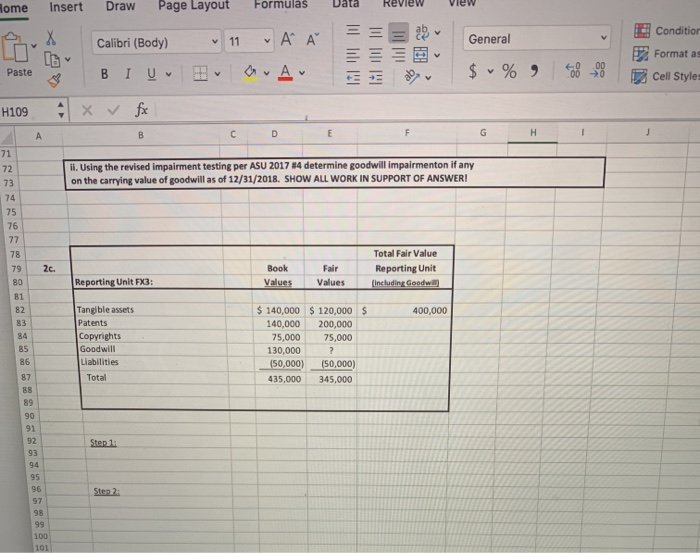The width and height of the screenshot is (700, 553).
Task: Apply red font color A
Action: [285, 72]
